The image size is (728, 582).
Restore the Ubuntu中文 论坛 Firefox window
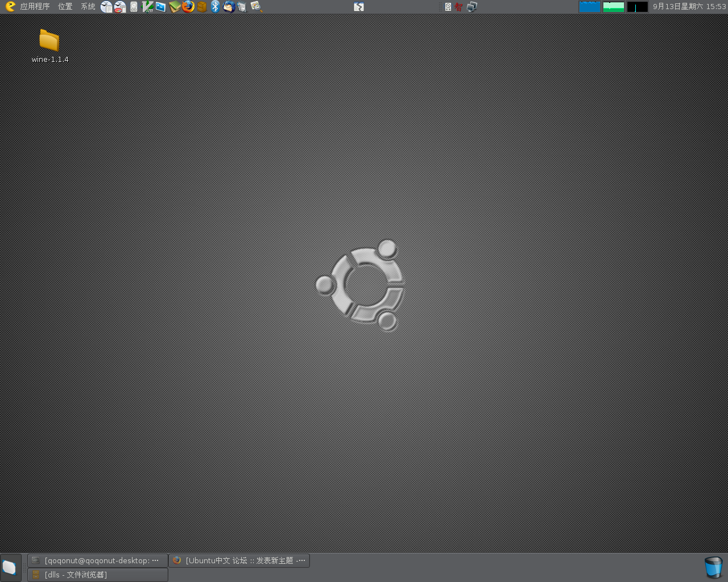pyautogui.click(x=239, y=560)
